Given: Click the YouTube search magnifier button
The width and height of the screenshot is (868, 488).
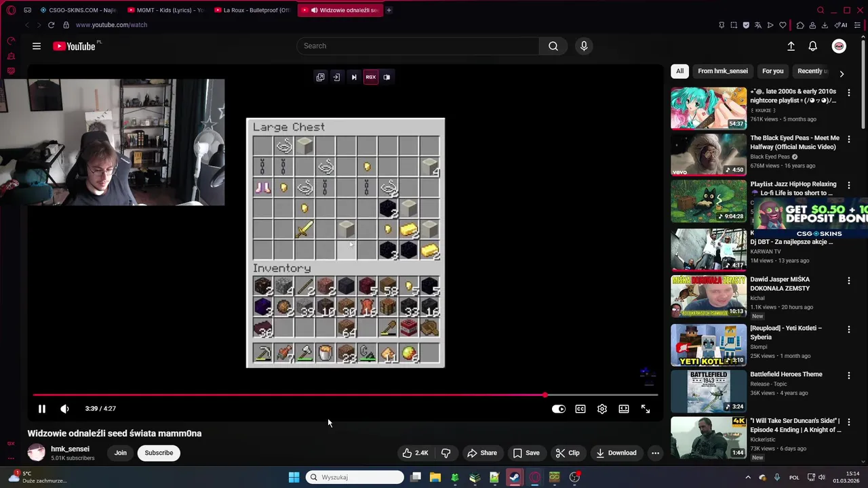Looking at the screenshot, I should (553, 46).
